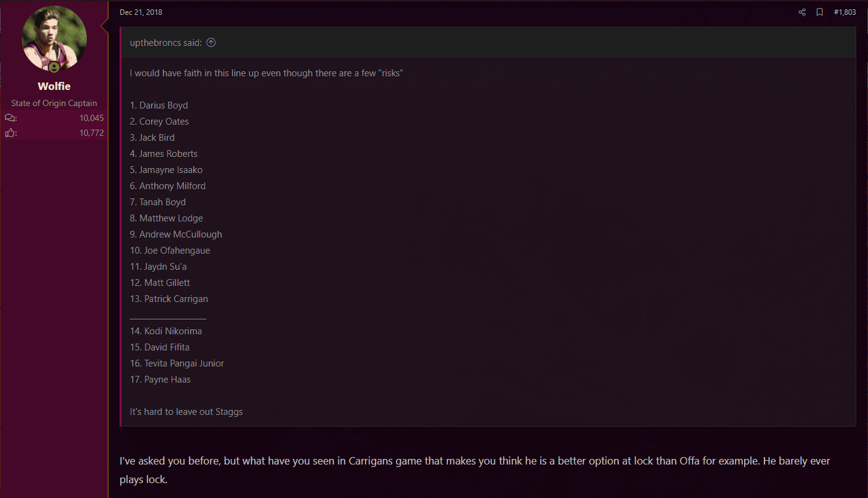This screenshot has width=868, height=498.
Task: View Wolfie's 10,772 likes count
Action: click(92, 133)
